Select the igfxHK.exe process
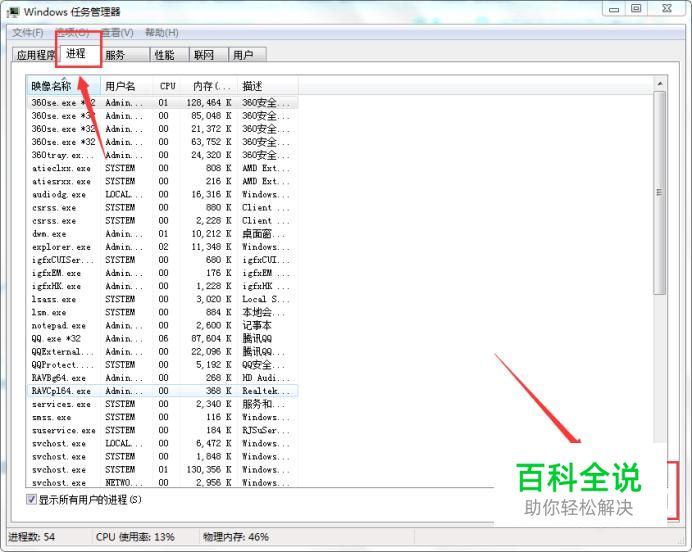The width and height of the screenshot is (692, 552). coord(162,286)
